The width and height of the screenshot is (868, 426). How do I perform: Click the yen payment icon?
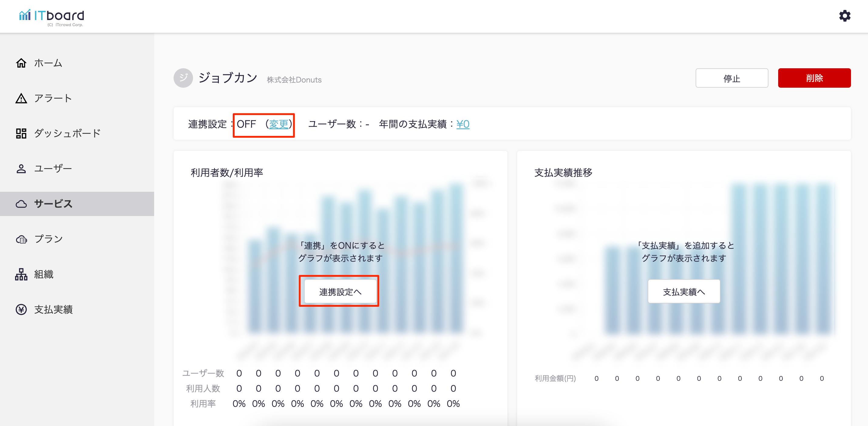pyautogui.click(x=21, y=309)
